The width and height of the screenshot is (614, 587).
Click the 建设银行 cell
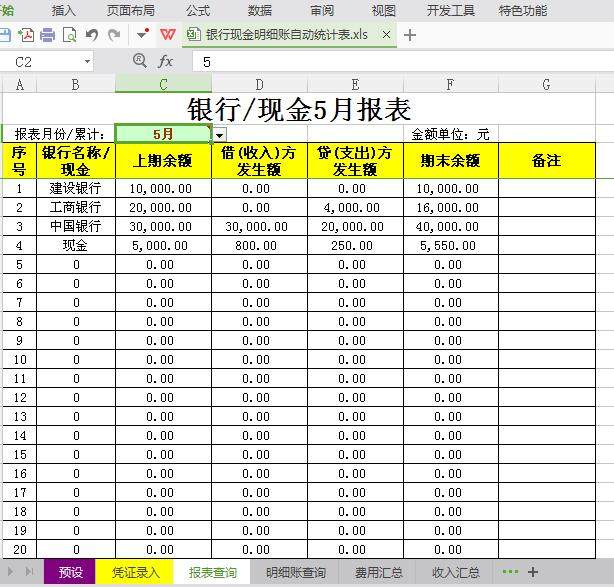[76, 188]
